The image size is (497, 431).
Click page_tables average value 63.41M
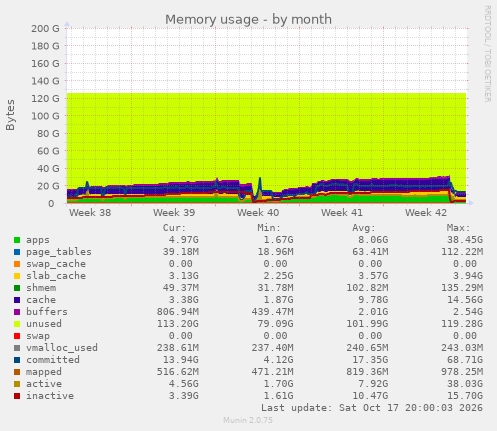(370, 252)
